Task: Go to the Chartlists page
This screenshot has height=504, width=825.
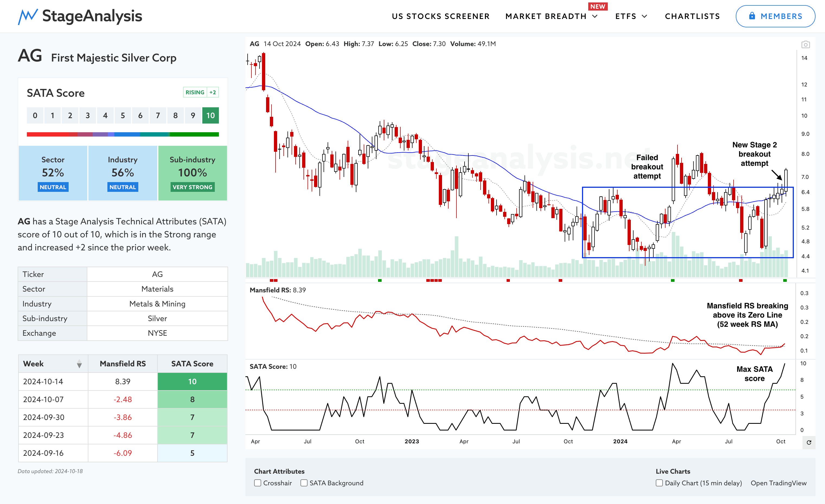Action: point(692,16)
